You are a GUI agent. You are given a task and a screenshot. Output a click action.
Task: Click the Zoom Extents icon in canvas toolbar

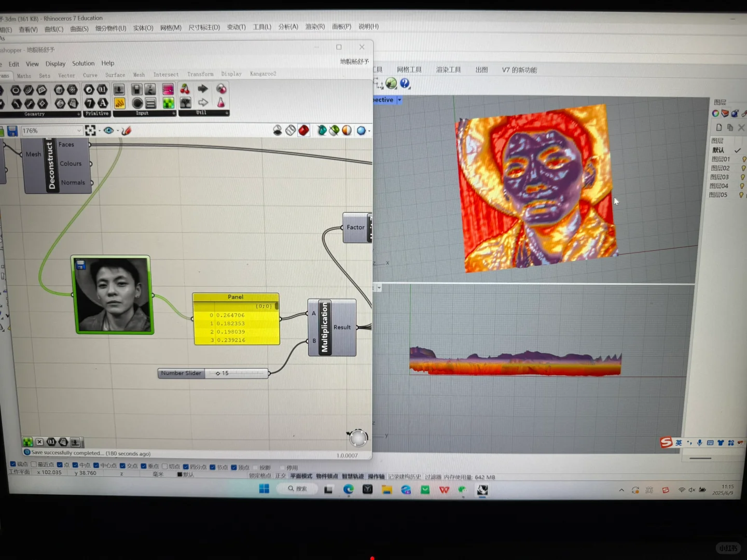coord(90,131)
